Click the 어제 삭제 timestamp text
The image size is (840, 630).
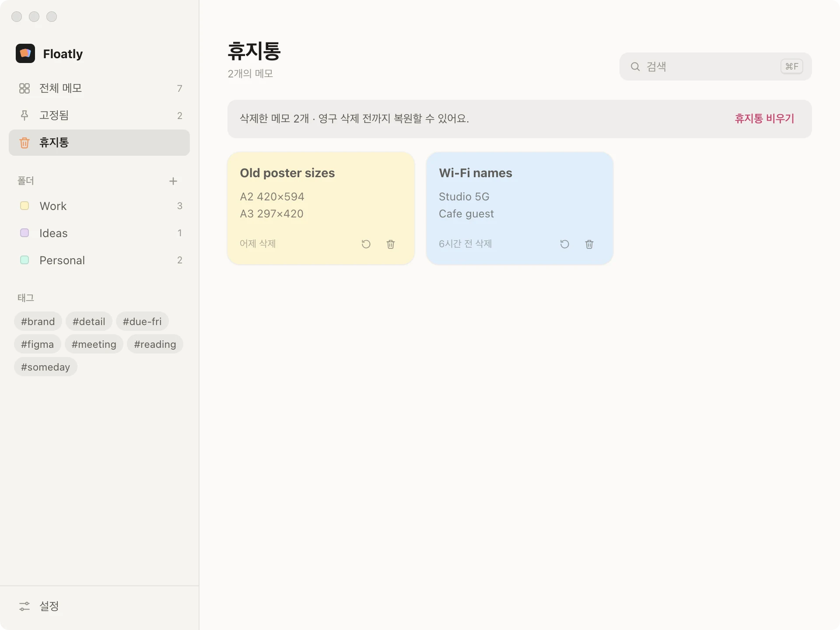pos(258,244)
